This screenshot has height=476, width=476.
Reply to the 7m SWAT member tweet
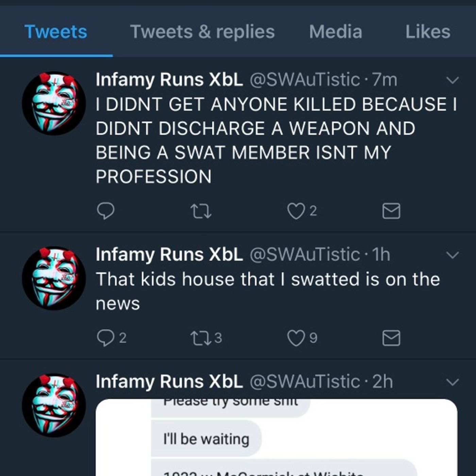[x=105, y=211]
